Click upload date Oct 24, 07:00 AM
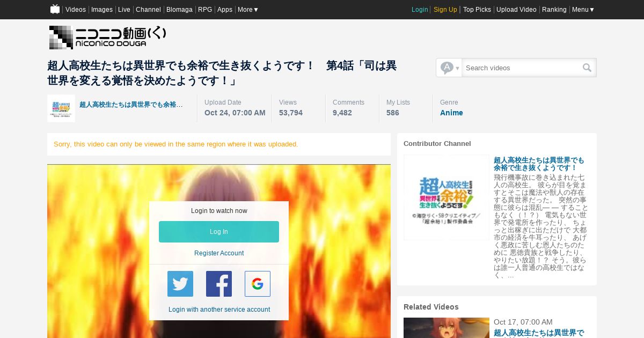The image size is (644, 338). 235,113
